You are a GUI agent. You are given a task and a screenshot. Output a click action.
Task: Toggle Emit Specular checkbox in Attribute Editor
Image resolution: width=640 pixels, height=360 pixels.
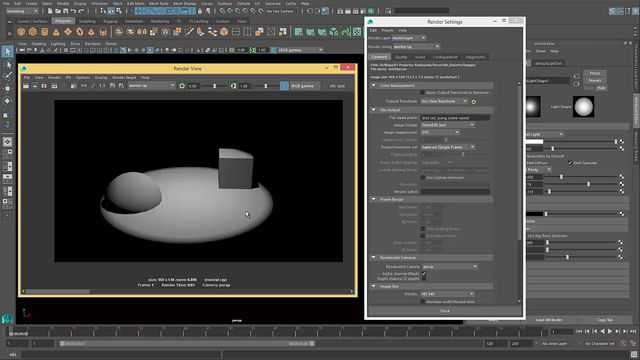[x=570, y=163]
